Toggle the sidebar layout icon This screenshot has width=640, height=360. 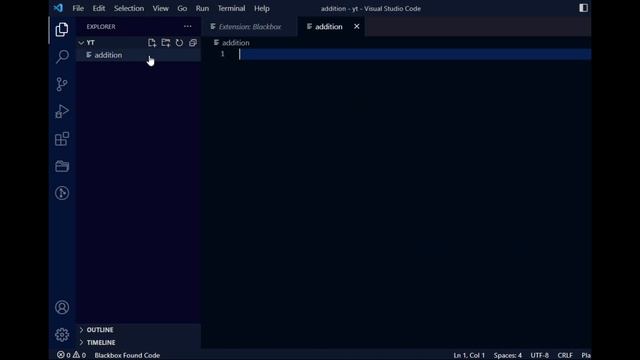[583, 8]
